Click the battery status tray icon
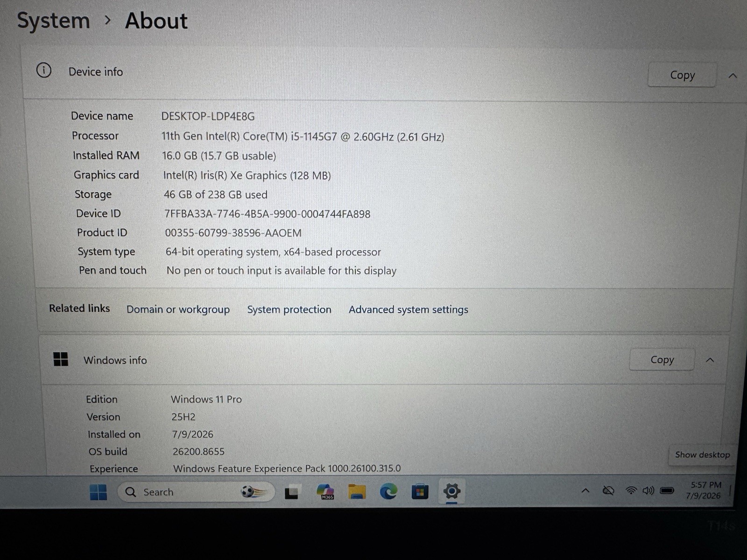Viewport: 747px width, 560px height. click(x=667, y=490)
